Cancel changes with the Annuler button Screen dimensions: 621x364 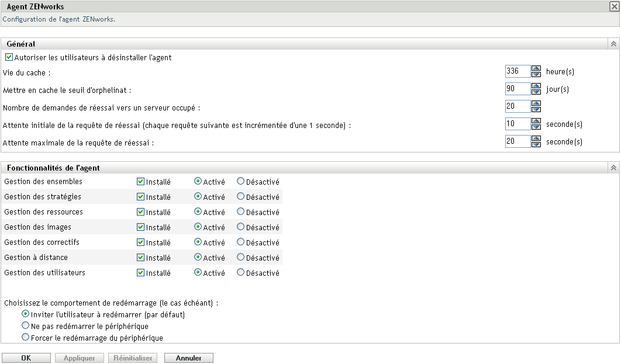(x=188, y=358)
